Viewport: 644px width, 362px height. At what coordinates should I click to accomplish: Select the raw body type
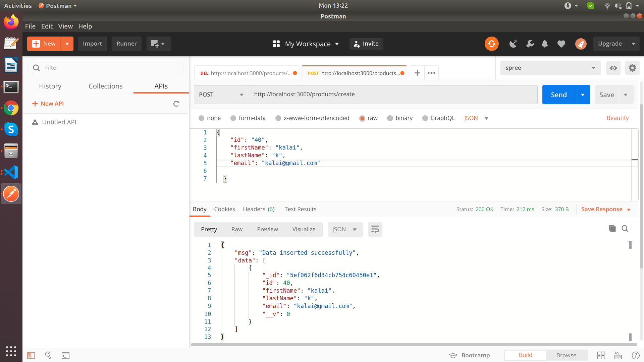[368, 118]
